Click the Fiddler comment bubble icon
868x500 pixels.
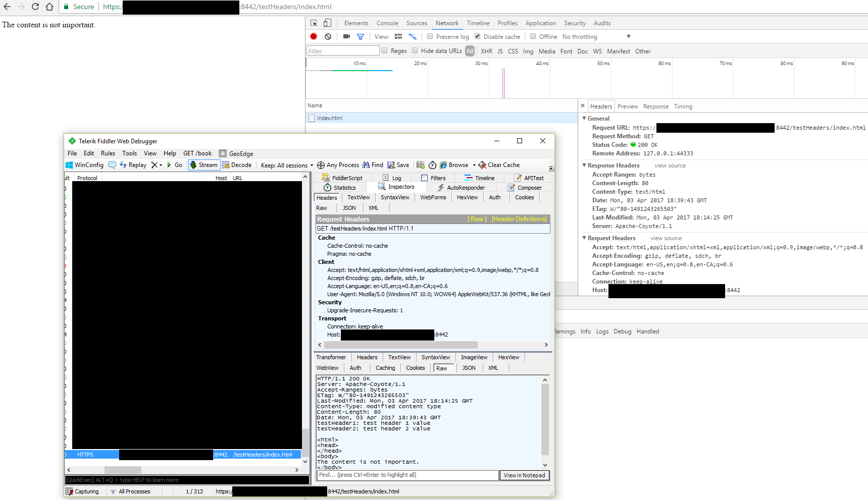coord(112,165)
